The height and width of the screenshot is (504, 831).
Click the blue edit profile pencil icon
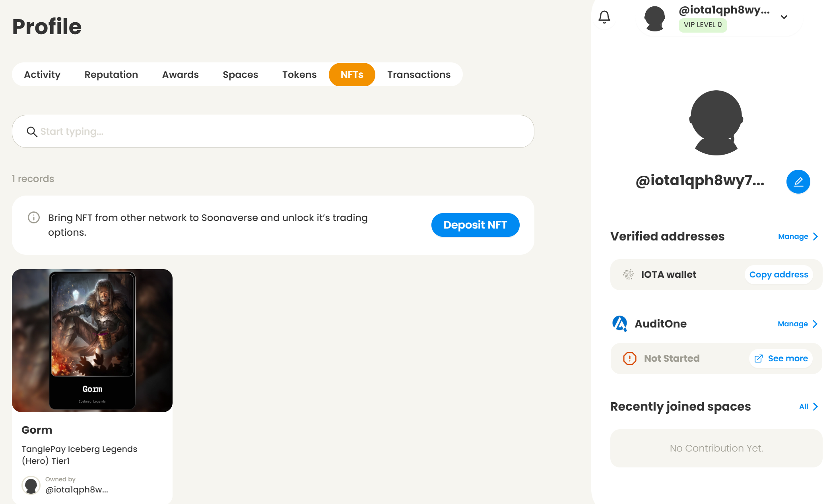coord(798,182)
